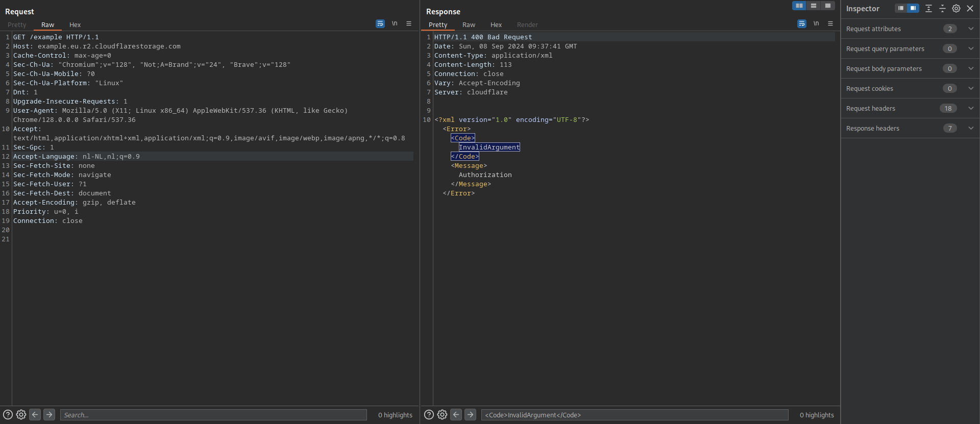This screenshot has height=424, width=980.
Task: Collapse all Inspector sections
Action: (x=942, y=9)
